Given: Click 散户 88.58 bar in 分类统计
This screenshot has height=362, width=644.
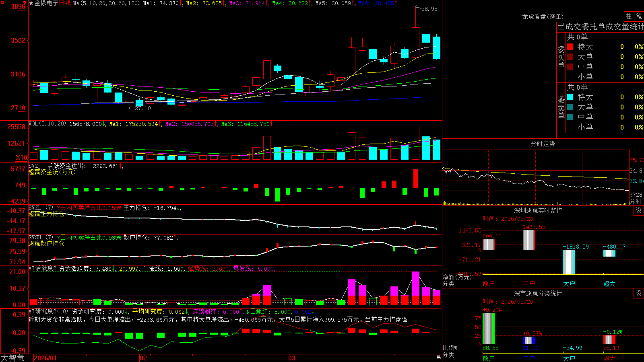Looking at the screenshot, I should pos(489,329).
